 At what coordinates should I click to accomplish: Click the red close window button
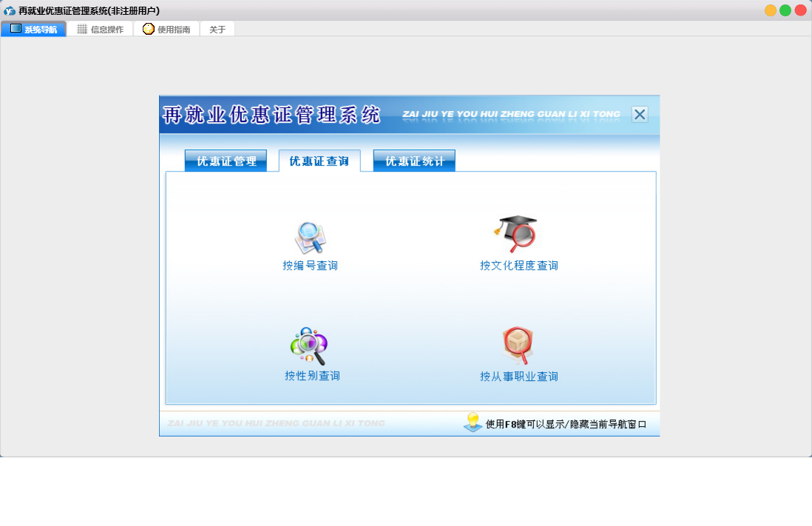click(x=801, y=10)
